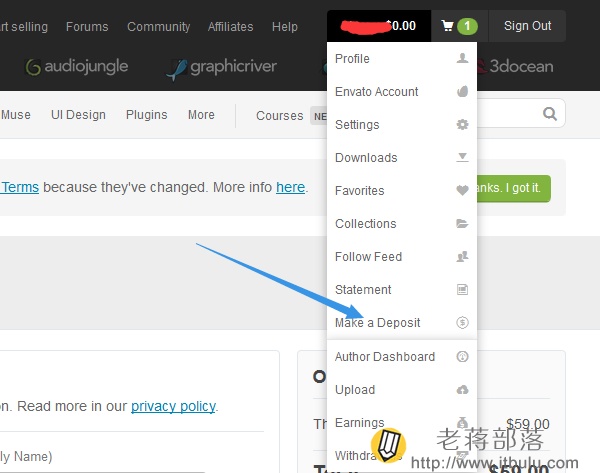
Task: Open the account balance dropdown
Action: coord(379,26)
